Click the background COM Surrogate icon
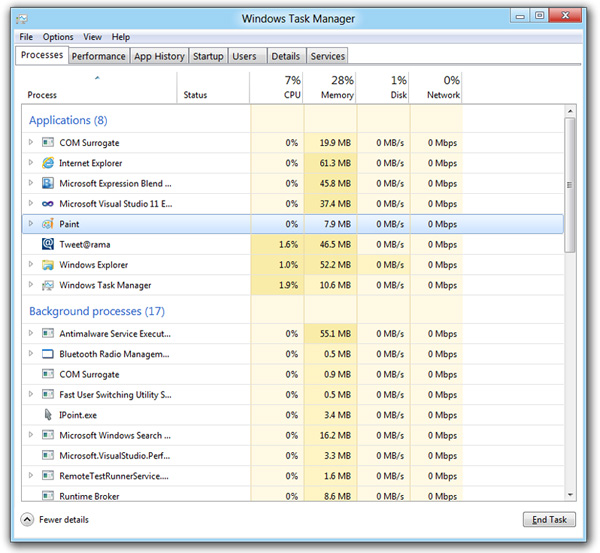 47,374
